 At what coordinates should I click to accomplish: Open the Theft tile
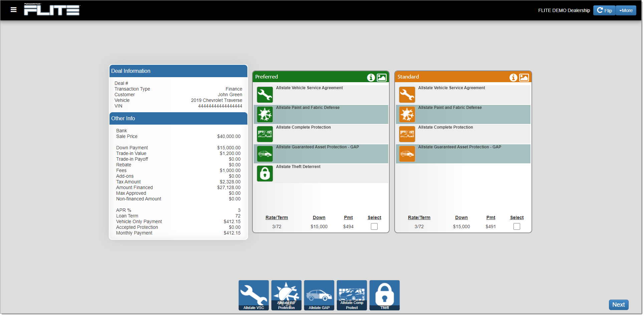point(385,295)
